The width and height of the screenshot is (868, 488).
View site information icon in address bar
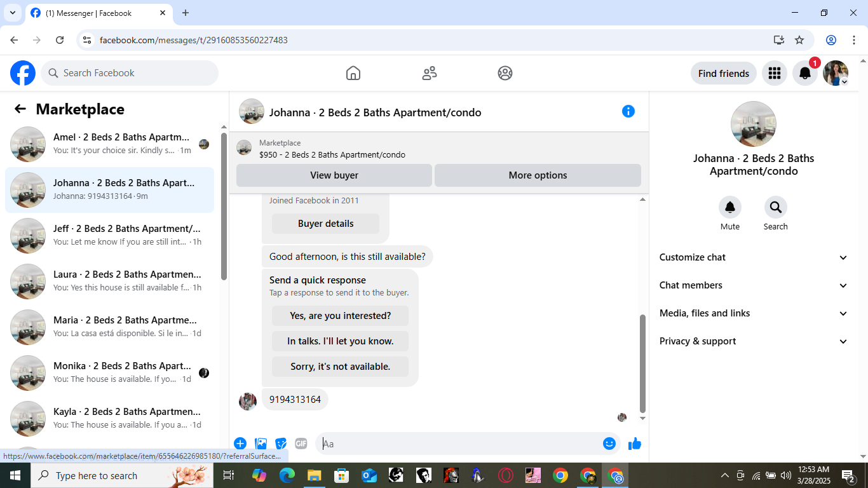[88, 40]
